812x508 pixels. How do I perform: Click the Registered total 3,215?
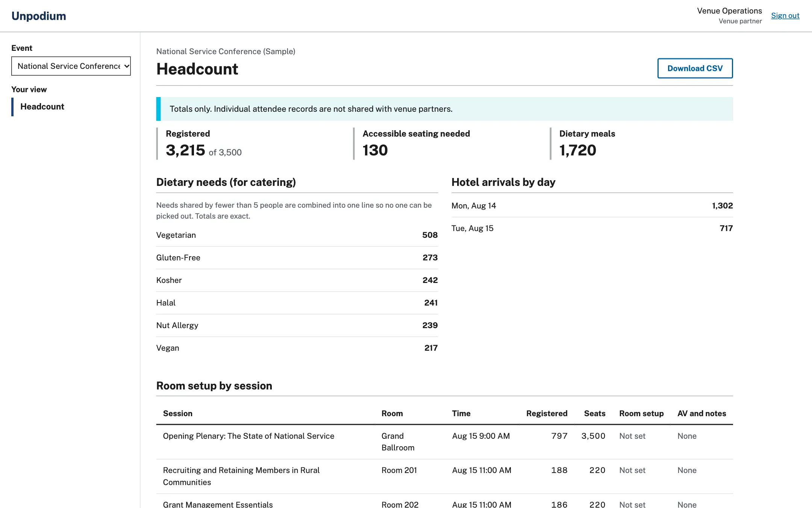(x=185, y=150)
